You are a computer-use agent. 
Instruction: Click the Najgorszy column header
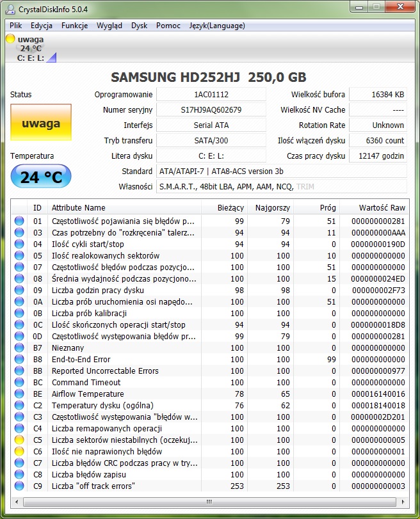(270, 207)
